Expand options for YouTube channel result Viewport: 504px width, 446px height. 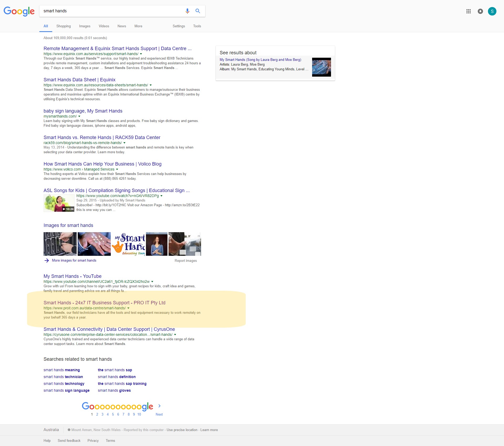[x=152, y=282]
